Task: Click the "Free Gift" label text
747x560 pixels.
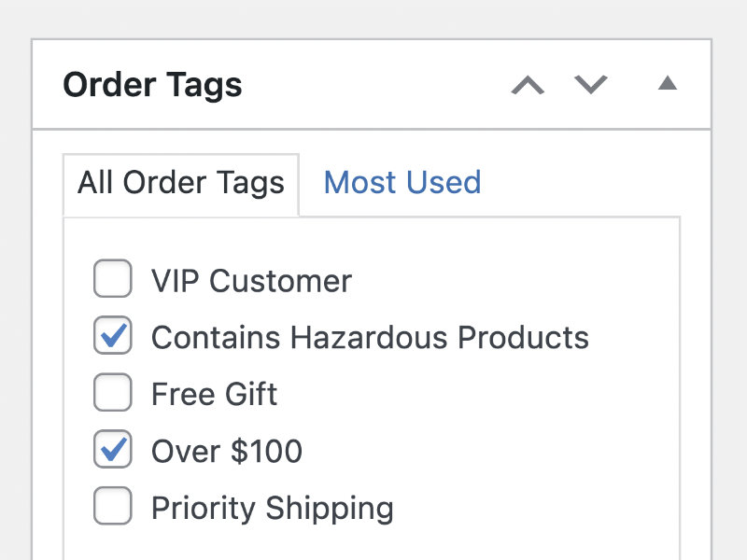Action: point(214,394)
